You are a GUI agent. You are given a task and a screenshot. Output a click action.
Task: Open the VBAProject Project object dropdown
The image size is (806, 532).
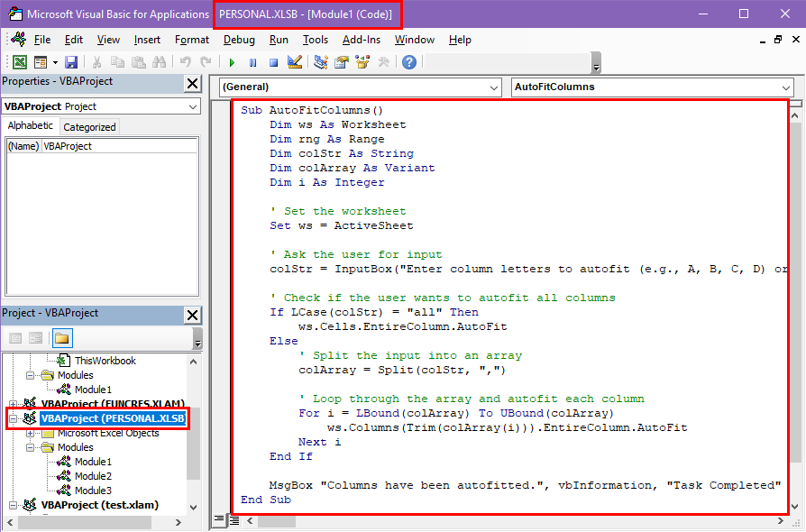(x=193, y=107)
